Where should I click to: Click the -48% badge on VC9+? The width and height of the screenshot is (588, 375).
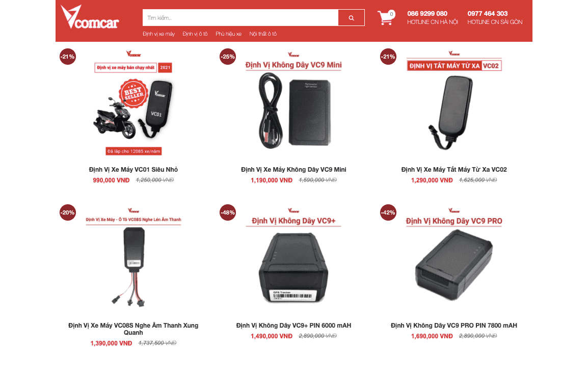[228, 212]
